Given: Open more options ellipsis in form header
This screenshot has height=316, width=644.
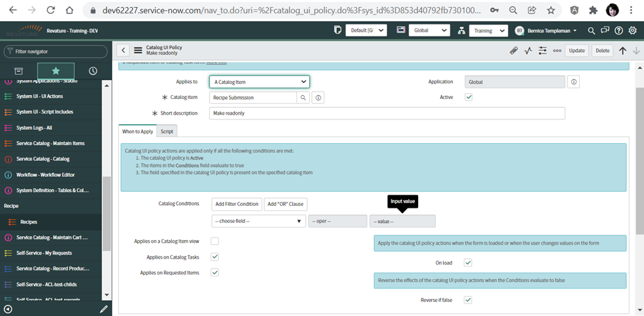Looking at the screenshot, I should tap(557, 51).
